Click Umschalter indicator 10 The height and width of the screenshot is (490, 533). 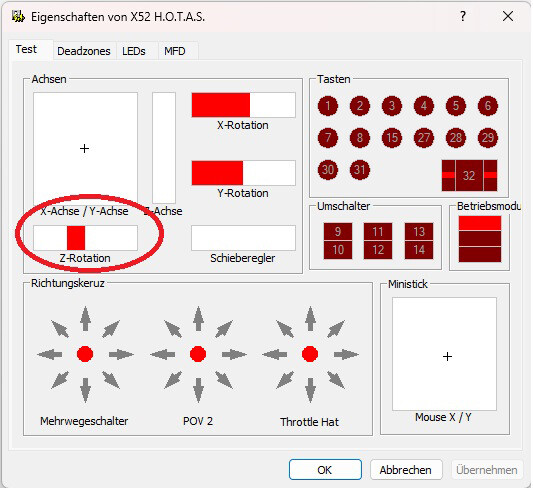[x=338, y=250]
